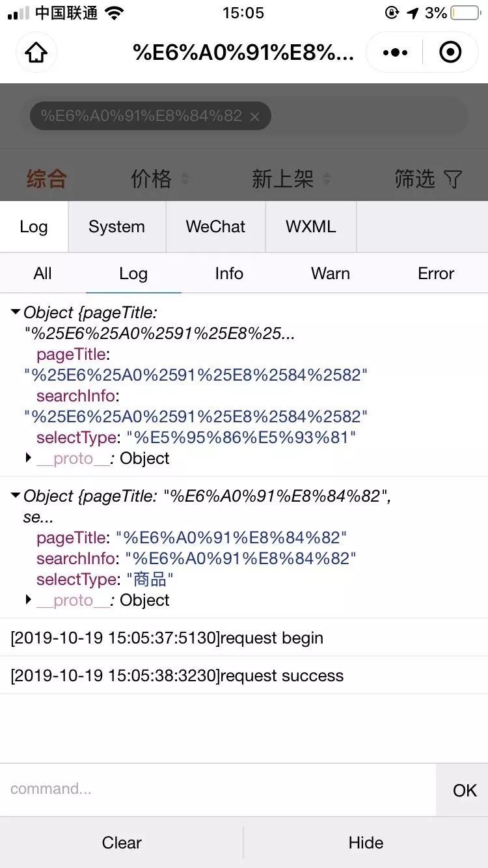Expand __proto__ of the second Object
Viewport: 488px width, 868px height.
[x=29, y=600]
